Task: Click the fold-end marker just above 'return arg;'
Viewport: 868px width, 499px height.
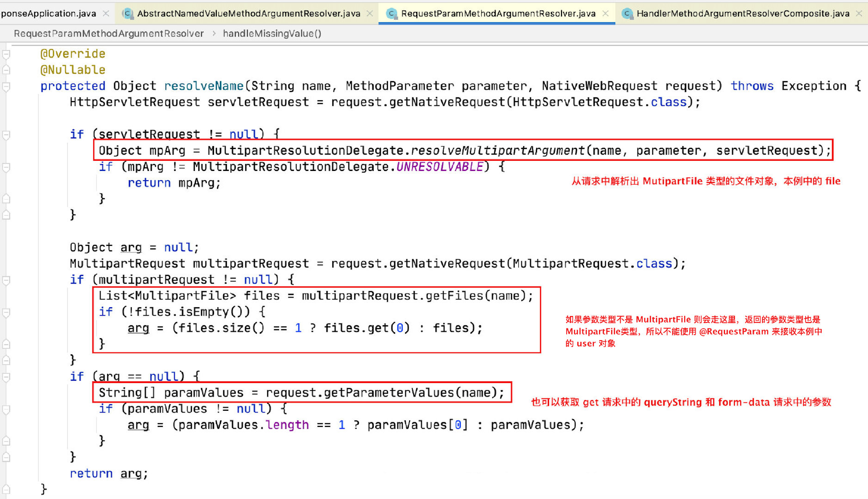Action: [x=6, y=457]
